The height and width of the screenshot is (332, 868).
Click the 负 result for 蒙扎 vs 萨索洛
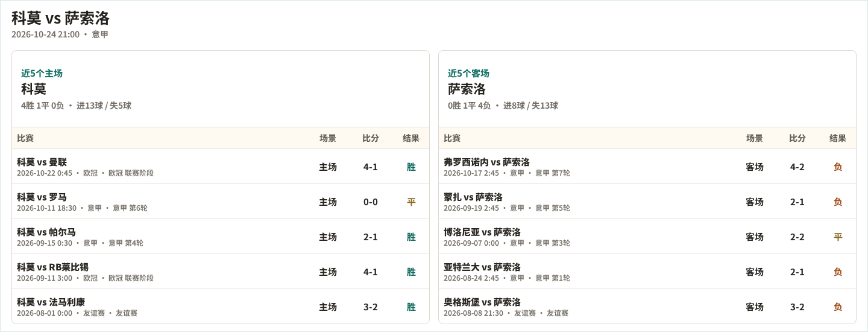(x=838, y=202)
